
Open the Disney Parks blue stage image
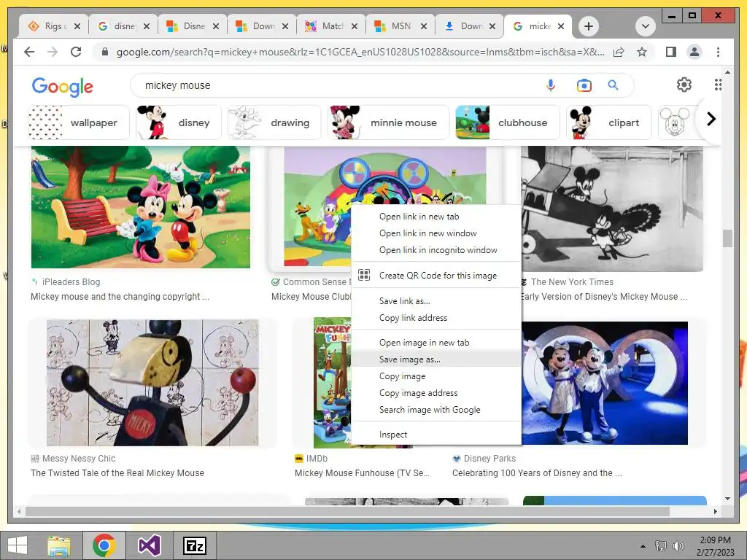605,383
